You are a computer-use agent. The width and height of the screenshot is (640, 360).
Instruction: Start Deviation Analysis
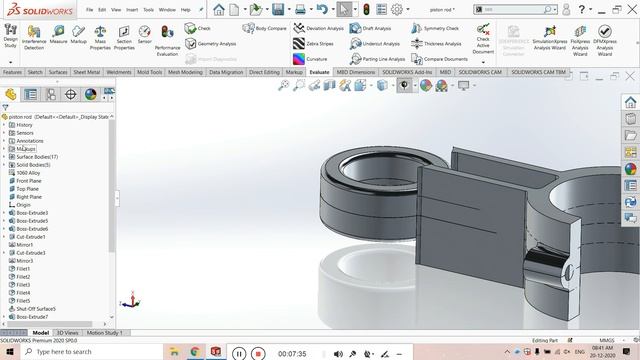click(x=318, y=28)
